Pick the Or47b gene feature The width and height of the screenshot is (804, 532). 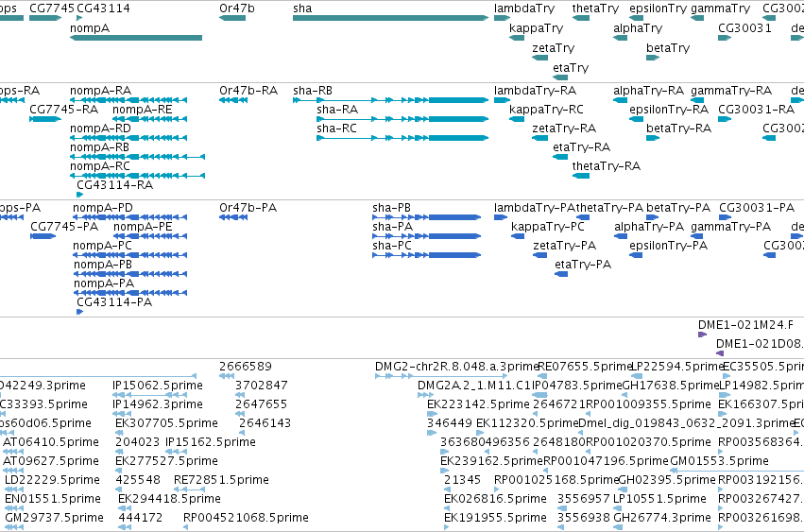tap(232, 18)
